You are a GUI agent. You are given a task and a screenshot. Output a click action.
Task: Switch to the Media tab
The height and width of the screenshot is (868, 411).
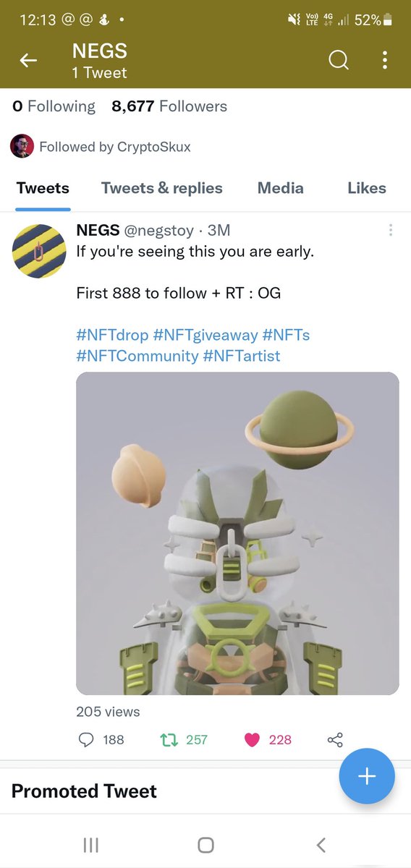281,188
